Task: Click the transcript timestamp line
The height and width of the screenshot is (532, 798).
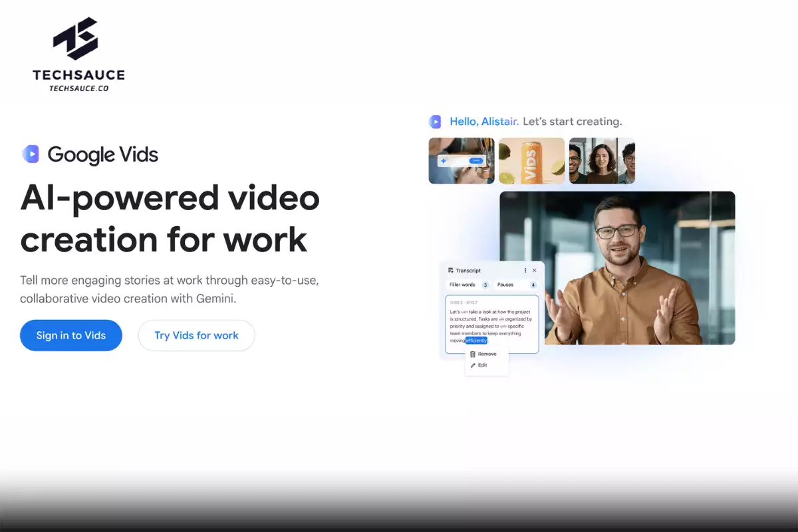Action: click(464, 303)
